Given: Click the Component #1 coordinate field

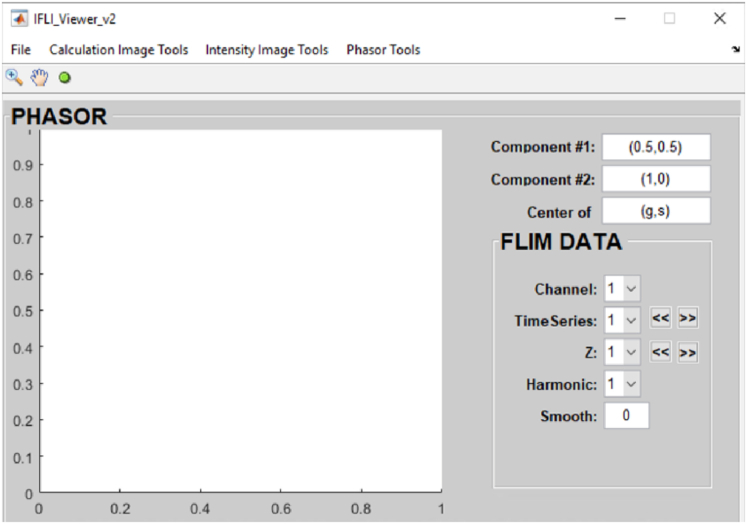Looking at the screenshot, I should point(655,147).
